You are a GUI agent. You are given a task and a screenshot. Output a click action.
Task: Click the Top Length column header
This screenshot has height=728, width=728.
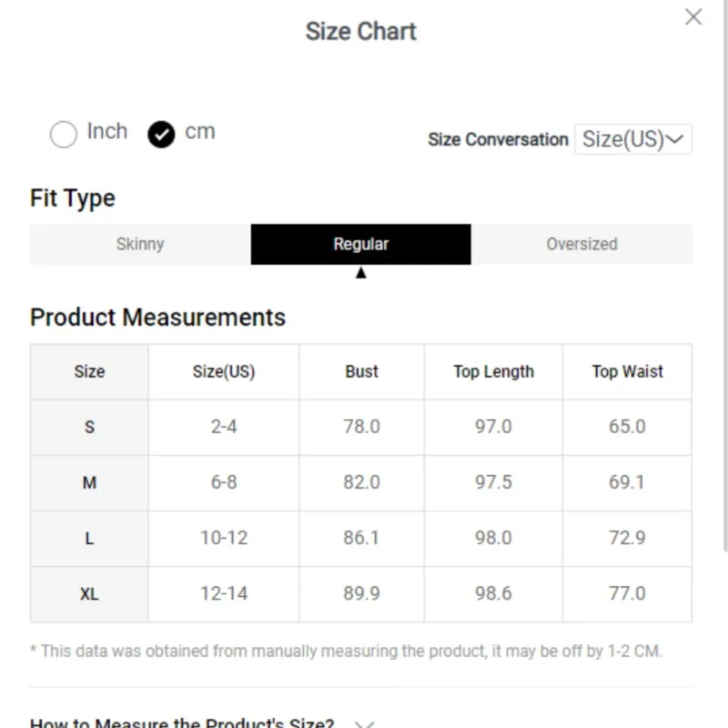click(x=493, y=371)
